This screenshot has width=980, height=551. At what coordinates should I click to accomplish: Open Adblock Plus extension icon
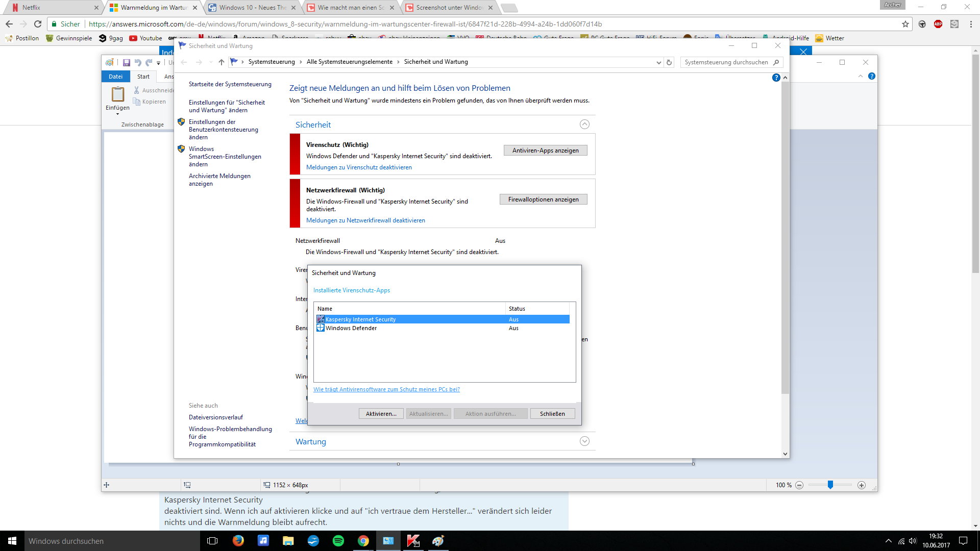coord(938,24)
